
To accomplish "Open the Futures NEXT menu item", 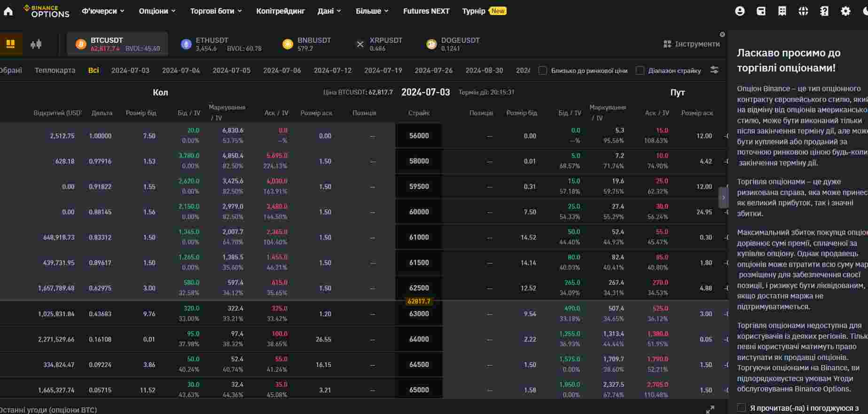I will [x=426, y=11].
